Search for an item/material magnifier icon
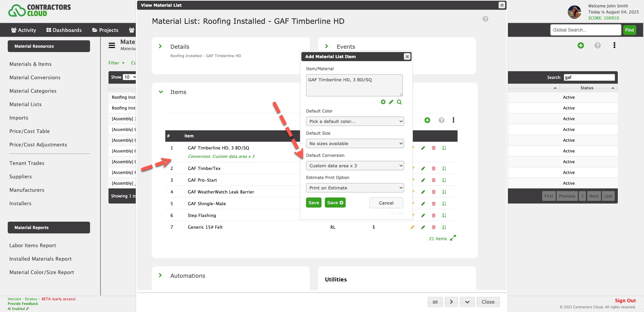The width and height of the screenshot is (644, 312). coord(399,102)
